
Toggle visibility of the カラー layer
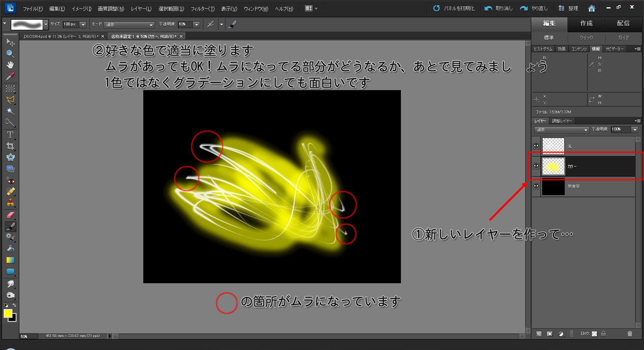pyautogui.click(x=536, y=166)
